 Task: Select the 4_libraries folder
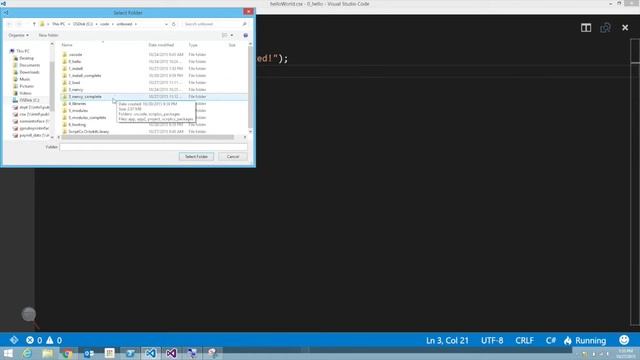click(77, 104)
